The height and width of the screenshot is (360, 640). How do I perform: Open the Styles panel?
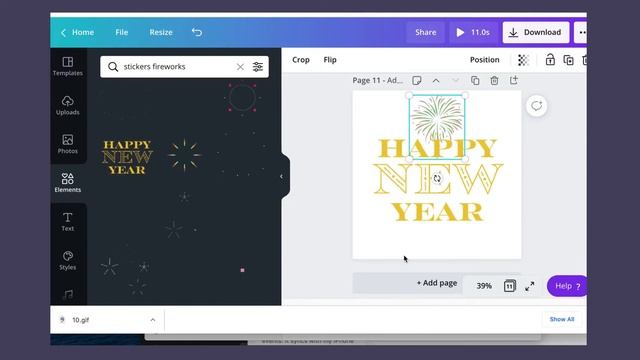click(68, 260)
